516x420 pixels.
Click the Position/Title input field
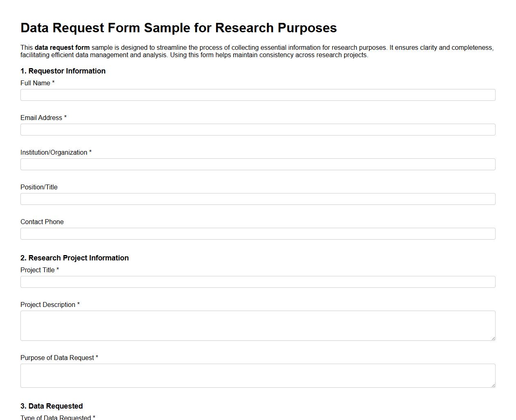(257, 199)
